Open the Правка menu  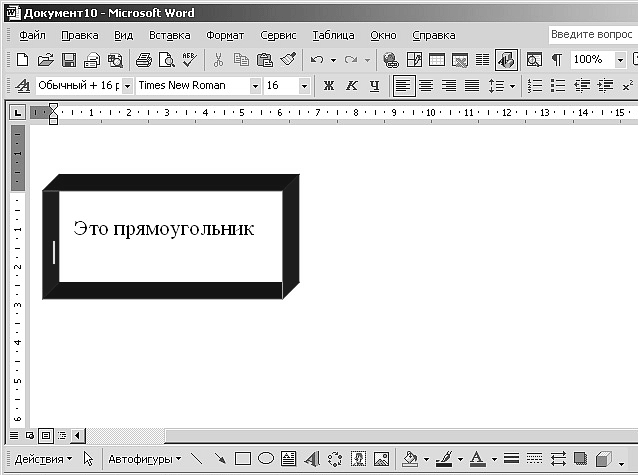(80, 35)
